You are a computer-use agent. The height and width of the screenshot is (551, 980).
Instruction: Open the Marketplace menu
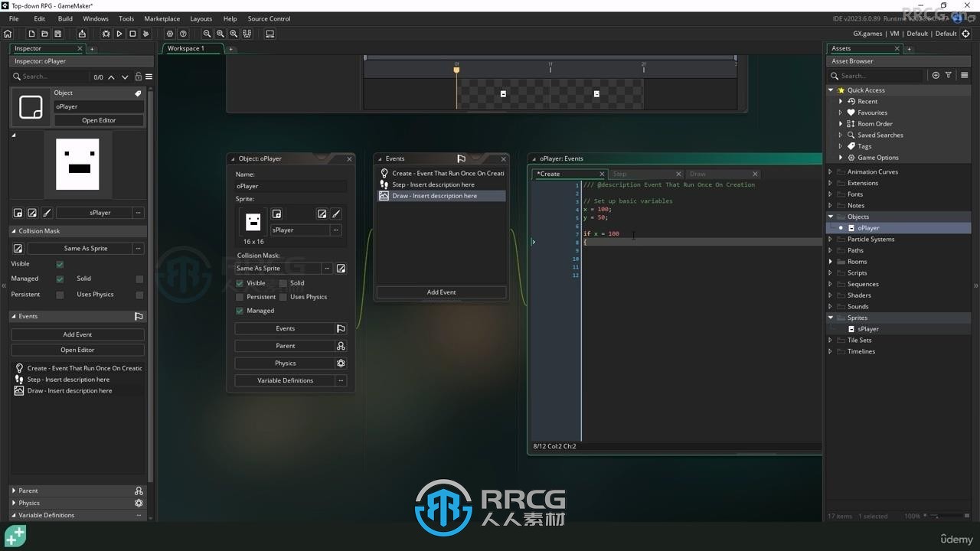point(162,18)
